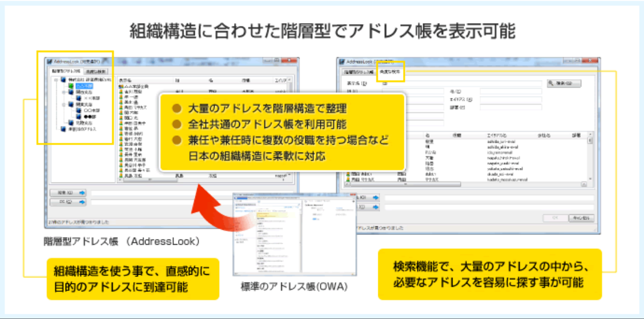Select the highlighted △△本部 tree node

[85, 86]
